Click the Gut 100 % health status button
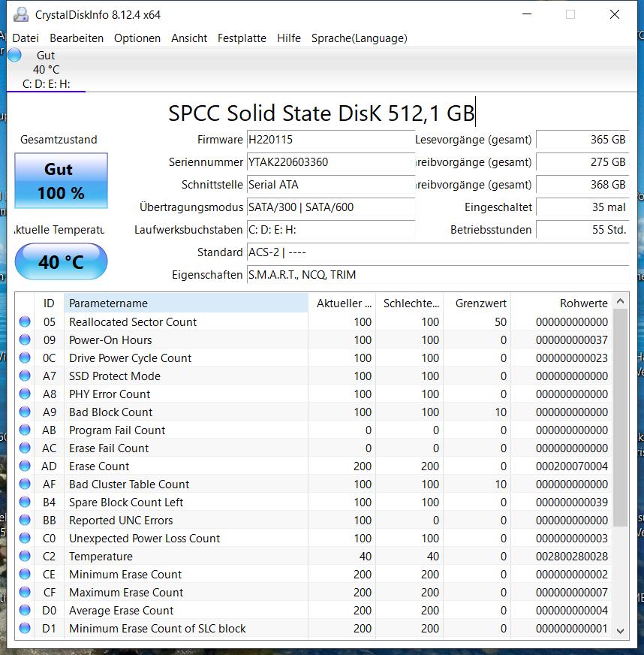This screenshot has width=644, height=655. [62, 180]
